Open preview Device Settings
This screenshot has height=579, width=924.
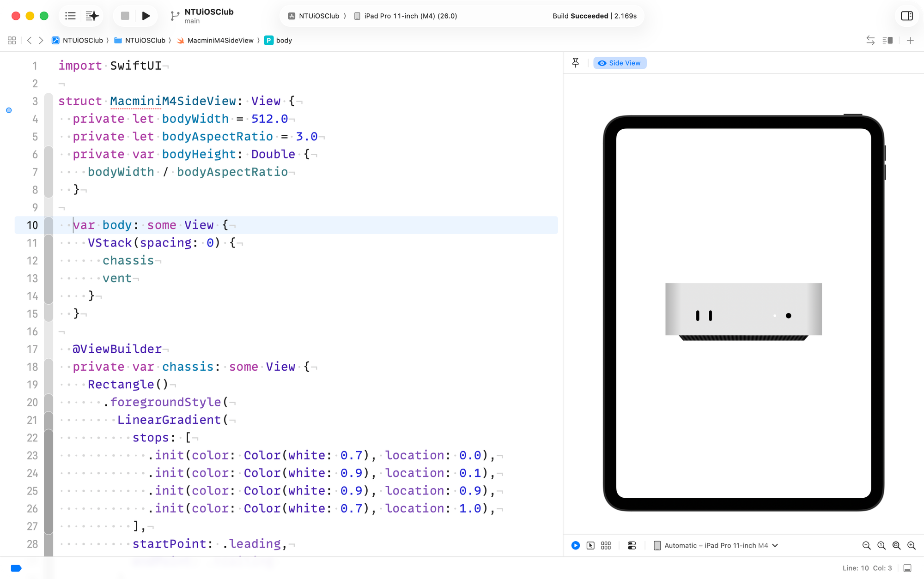pyautogui.click(x=632, y=545)
